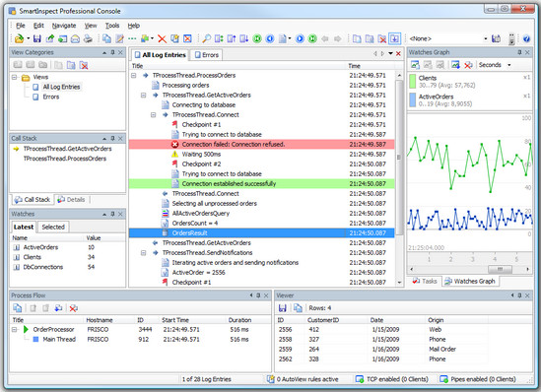Open the File menu

[21, 26]
